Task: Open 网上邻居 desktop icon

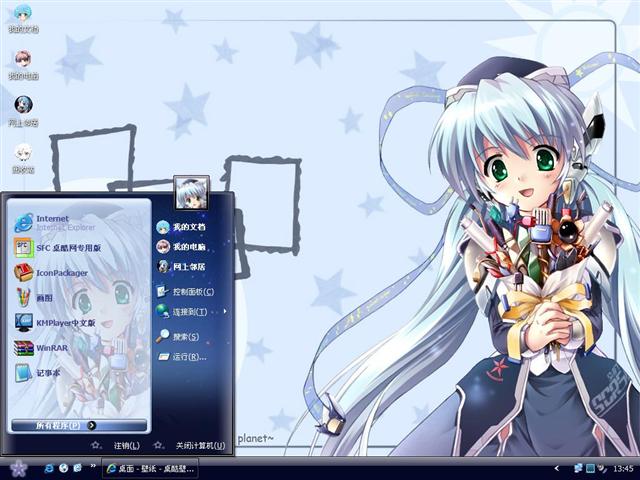Action: coord(23,111)
